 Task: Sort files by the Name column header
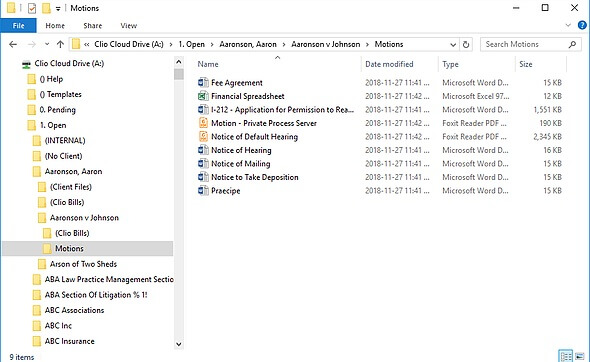(278, 64)
